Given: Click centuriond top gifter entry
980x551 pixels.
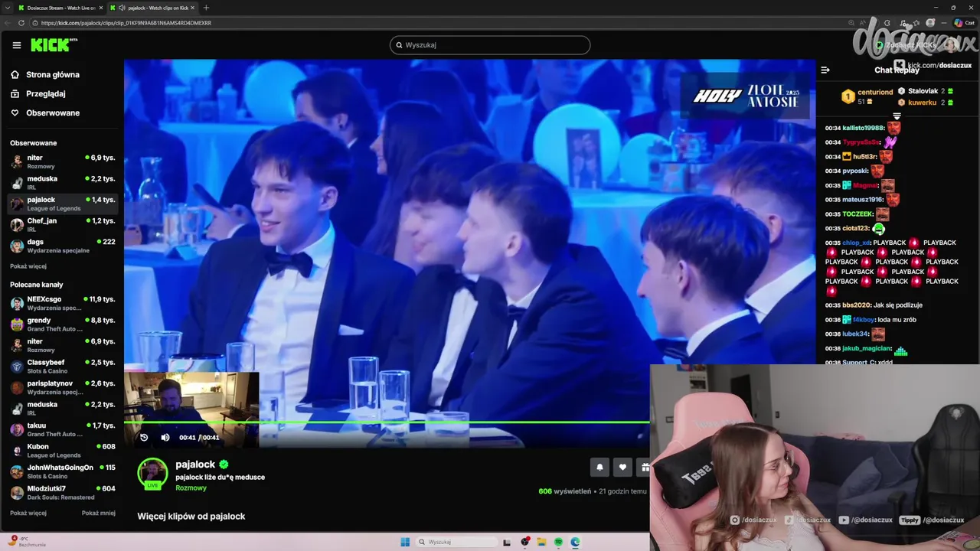Looking at the screenshot, I should (867, 96).
